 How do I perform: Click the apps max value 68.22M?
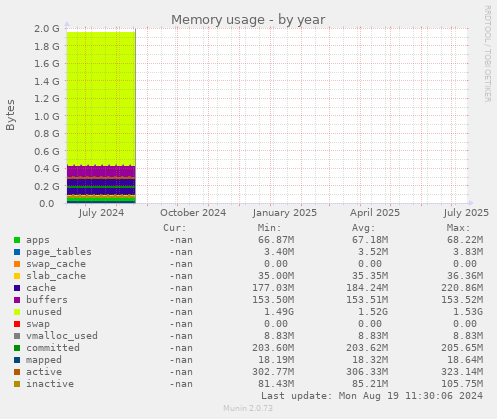pyautogui.click(x=465, y=240)
